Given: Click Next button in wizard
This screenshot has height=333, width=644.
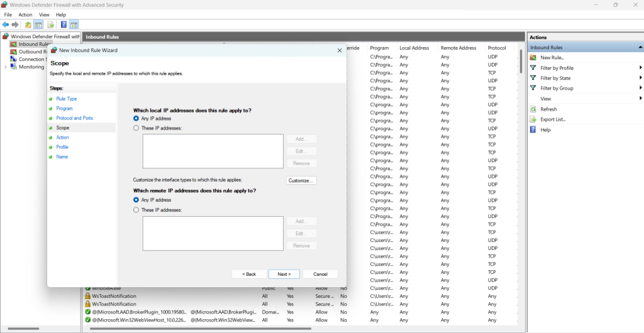Looking at the screenshot, I should pos(284,274).
